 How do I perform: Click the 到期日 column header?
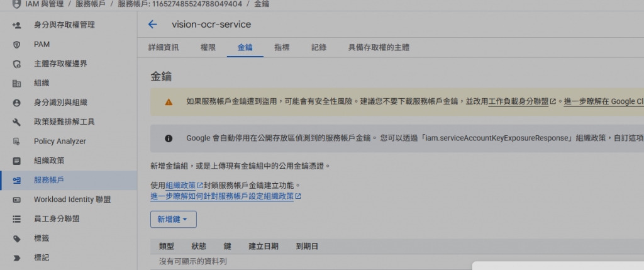click(307, 247)
